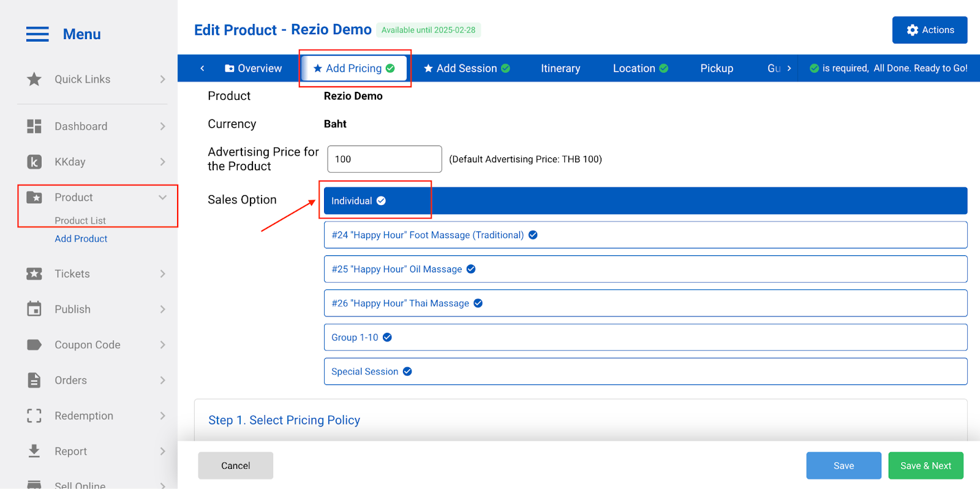Click green check before 'is required' status
Image resolution: width=980 pixels, height=489 pixels.
pyautogui.click(x=815, y=69)
